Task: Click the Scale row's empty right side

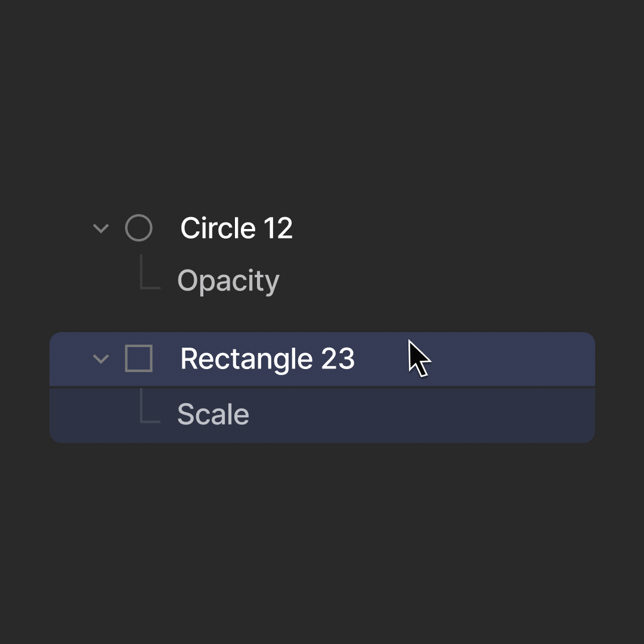Action: pyautogui.click(x=422, y=415)
